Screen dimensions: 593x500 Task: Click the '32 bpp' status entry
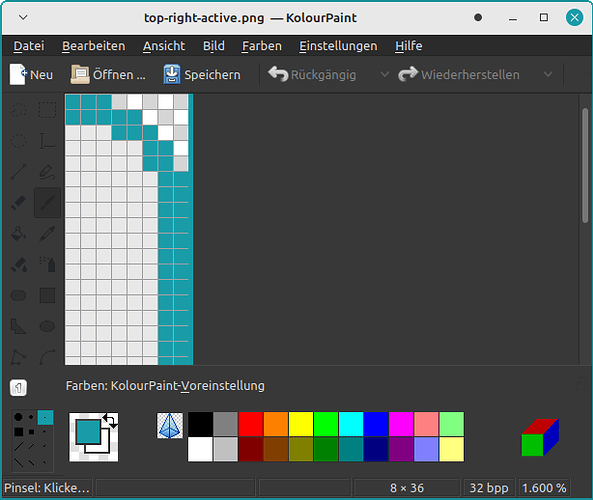[489, 488]
